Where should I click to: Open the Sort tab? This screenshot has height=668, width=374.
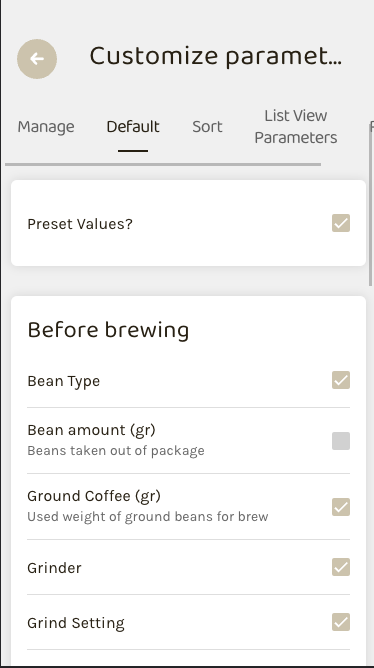click(207, 127)
